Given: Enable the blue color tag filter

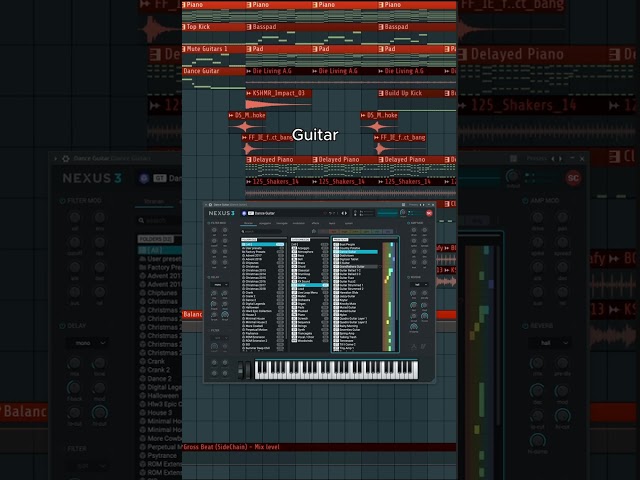Looking at the screenshot, I should (x=388, y=231).
